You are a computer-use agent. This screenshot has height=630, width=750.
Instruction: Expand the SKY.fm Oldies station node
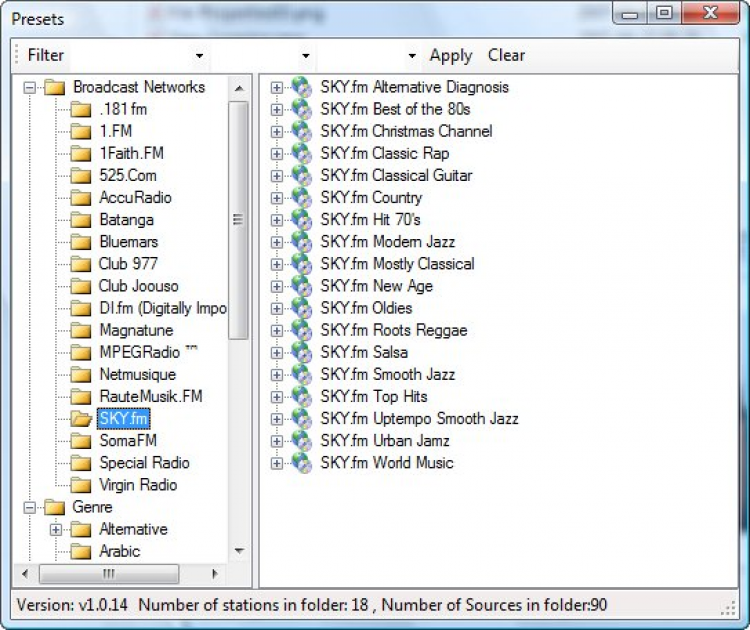click(276, 309)
